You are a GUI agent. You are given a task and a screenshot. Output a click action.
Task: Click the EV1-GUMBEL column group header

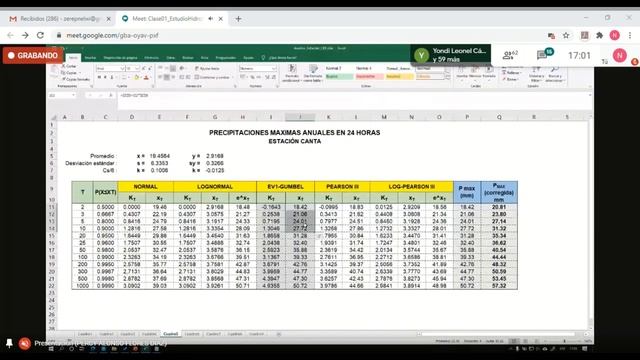(285, 187)
